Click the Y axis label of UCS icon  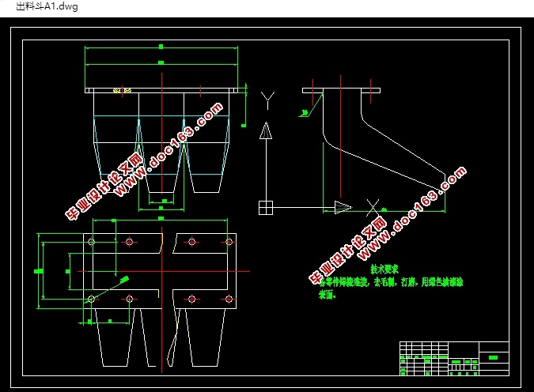[x=267, y=100]
